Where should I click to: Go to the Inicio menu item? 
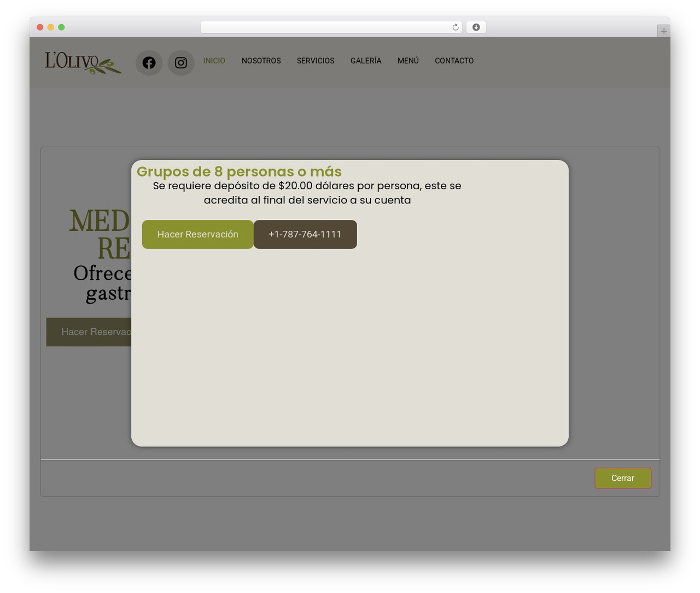(x=214, y=61)
